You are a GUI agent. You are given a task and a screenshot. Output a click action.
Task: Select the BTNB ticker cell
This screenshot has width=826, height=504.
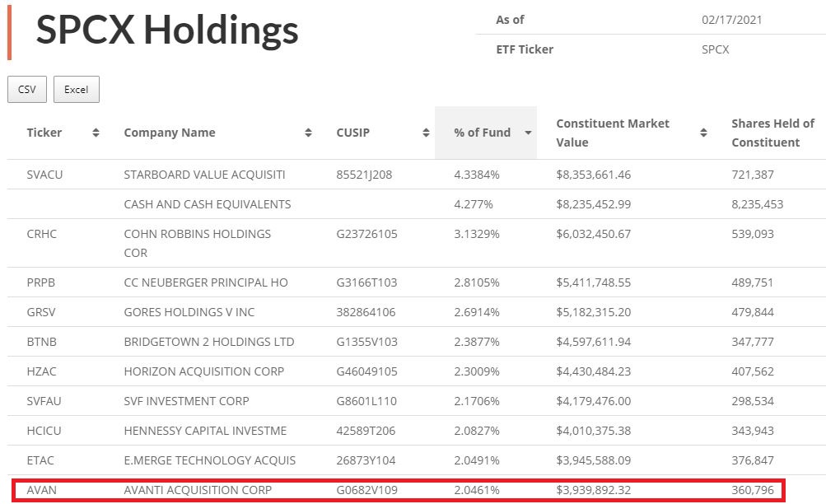[x=42, y=342]
